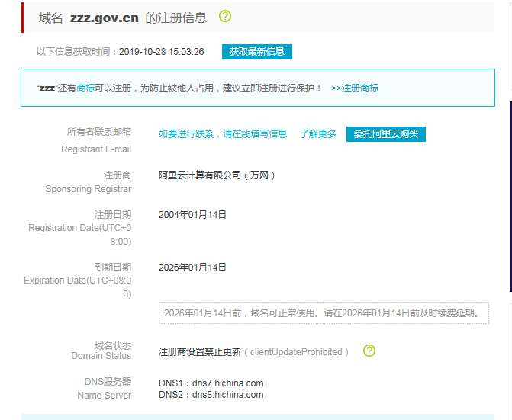512x420 pixels.
Task: Click help icon beside zzz.gov.cn registration title
Action: pyautogui.click(x=225, y=16)
